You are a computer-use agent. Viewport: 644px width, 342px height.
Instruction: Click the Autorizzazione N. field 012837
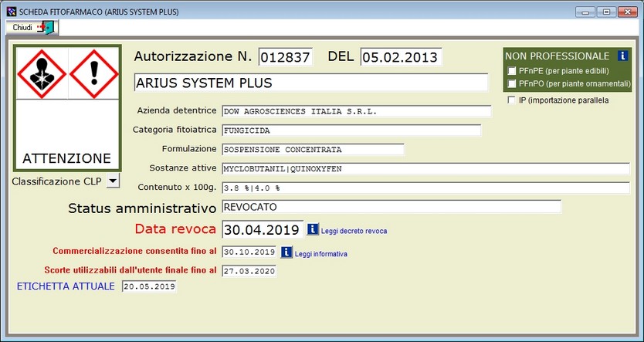tap(286, 56)
